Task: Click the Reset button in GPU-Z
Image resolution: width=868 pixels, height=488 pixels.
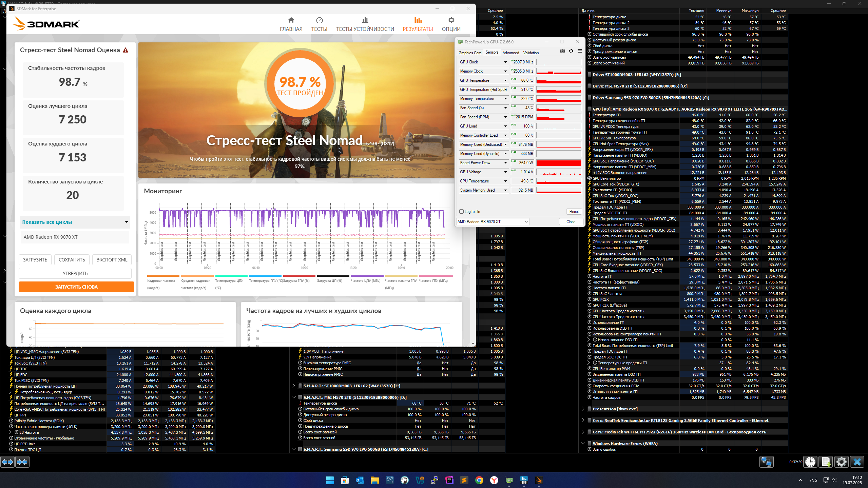Action: click(x=574, y=211)
